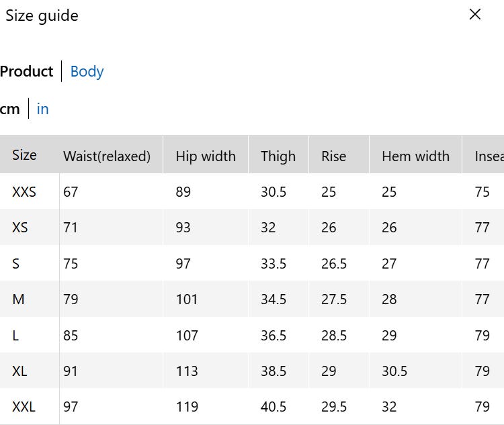This screenshot has width=504, height=425.
Task: Switch units to inches
Action: tap(42, 109)
